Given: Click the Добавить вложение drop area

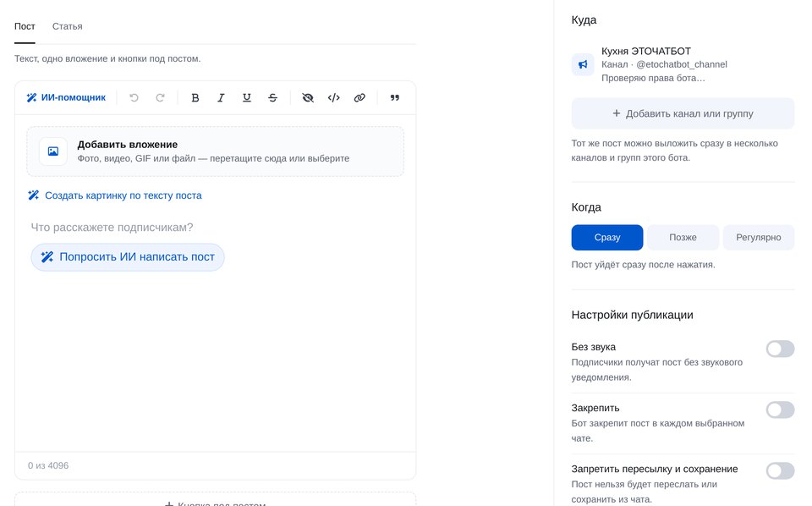Looking at the screenshot, I should [x=216, y=151].
